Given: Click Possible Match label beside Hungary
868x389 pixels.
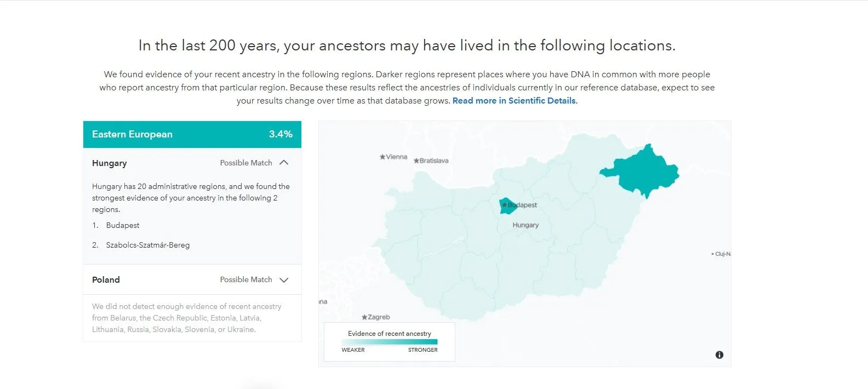Looking at the screenshot, I should click(x=246, y=163).
